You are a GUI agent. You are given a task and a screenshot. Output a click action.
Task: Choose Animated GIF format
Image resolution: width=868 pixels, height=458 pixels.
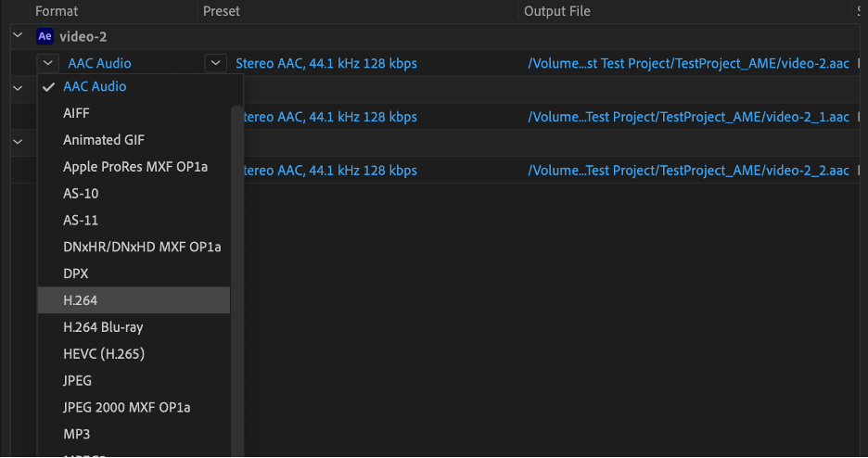[134, 140]
